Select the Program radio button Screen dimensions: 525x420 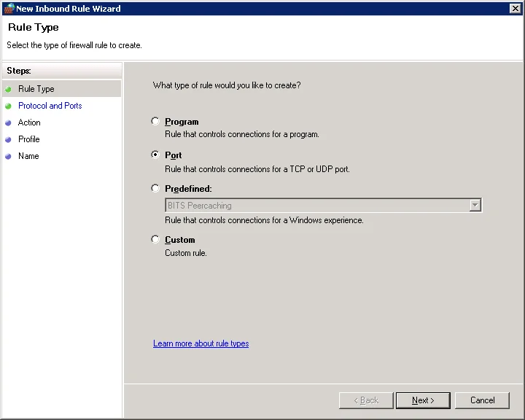pos(155,122)
